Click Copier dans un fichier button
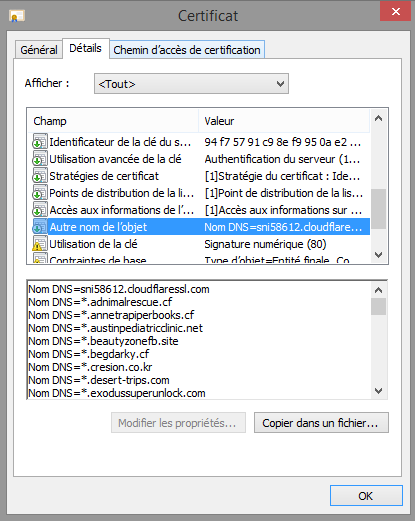Image resolution: width=415 pixels, height=521 pixels. (x=321, y=423)
